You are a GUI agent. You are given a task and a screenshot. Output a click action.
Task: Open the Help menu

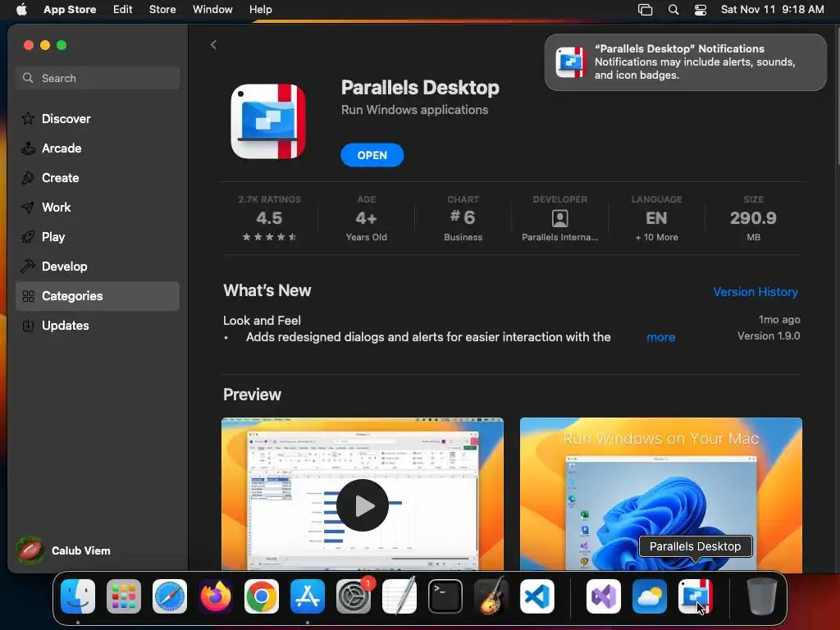coord(260,10)
